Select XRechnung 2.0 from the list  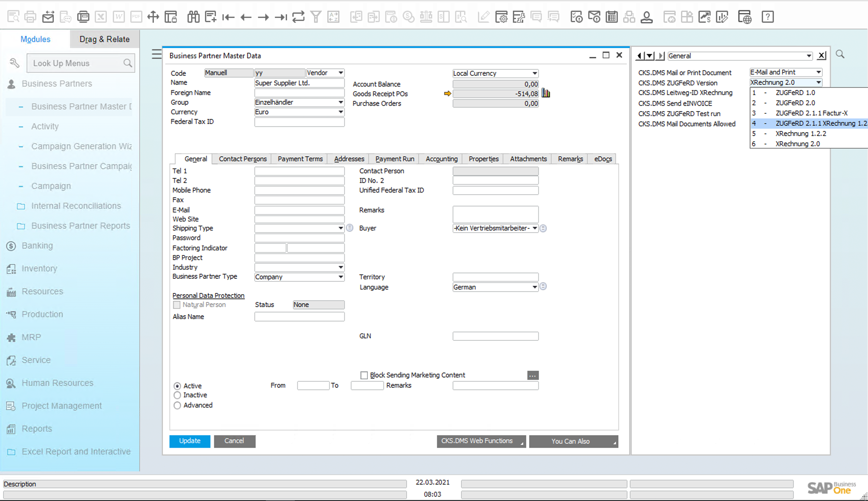797,144
